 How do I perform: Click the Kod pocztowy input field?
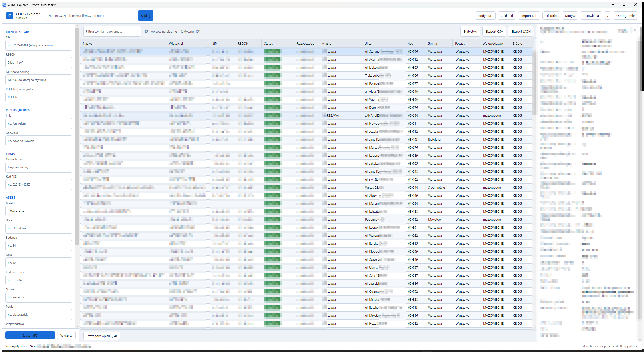tap(39, 280)
